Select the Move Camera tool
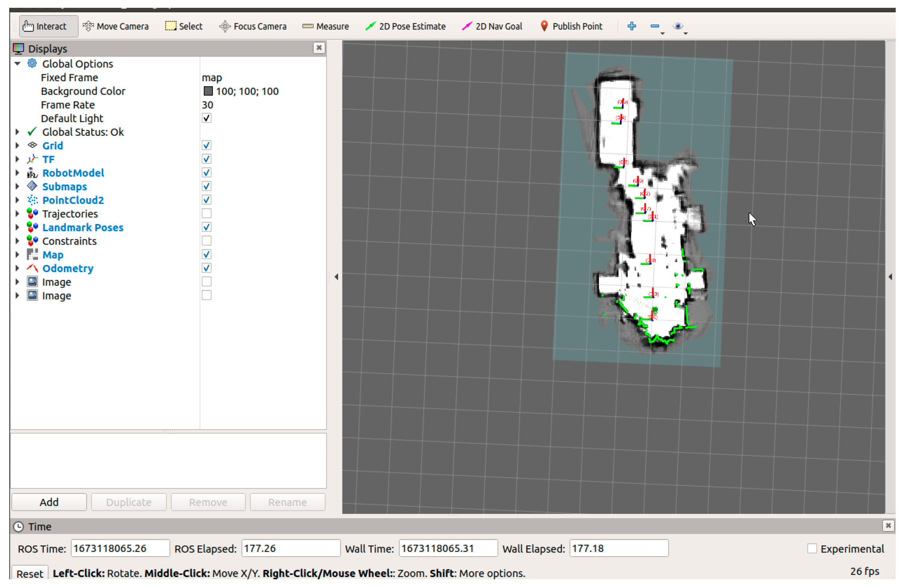The height and width of the screenshot is (588, 905). coord(115,26)
